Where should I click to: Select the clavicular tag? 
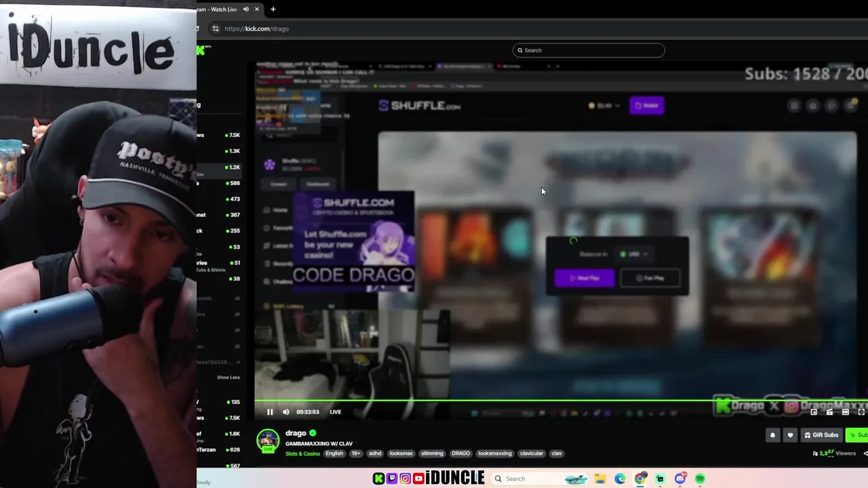click(x=532, y=453)
